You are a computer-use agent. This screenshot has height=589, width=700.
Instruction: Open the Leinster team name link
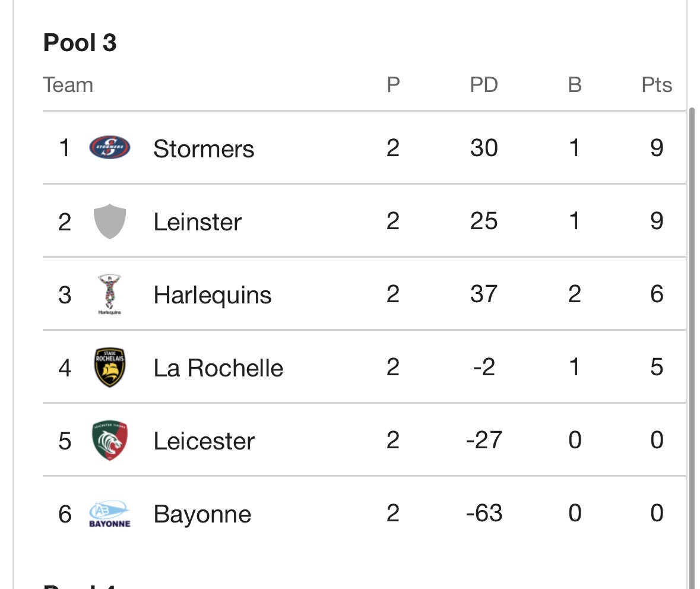[197, 222]
